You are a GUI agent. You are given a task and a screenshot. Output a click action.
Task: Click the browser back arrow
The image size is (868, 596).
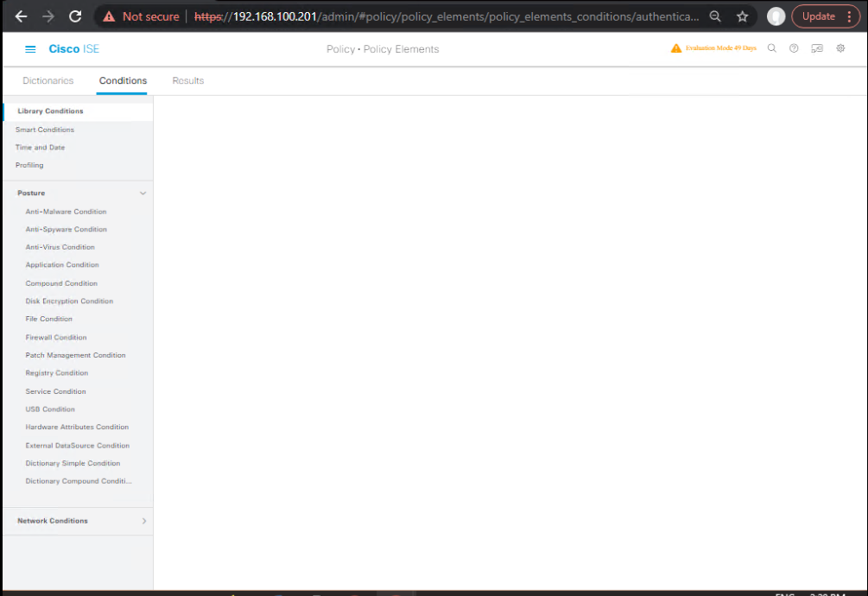(21, 16)
